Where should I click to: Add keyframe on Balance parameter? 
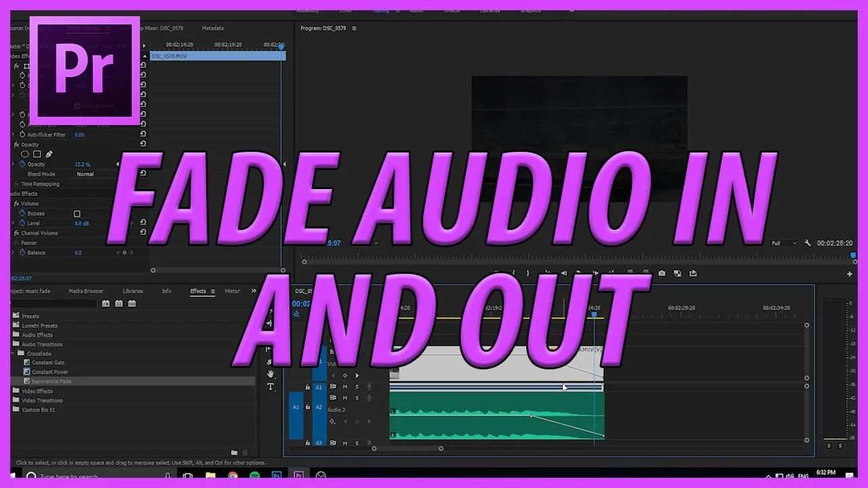[124, 252]
